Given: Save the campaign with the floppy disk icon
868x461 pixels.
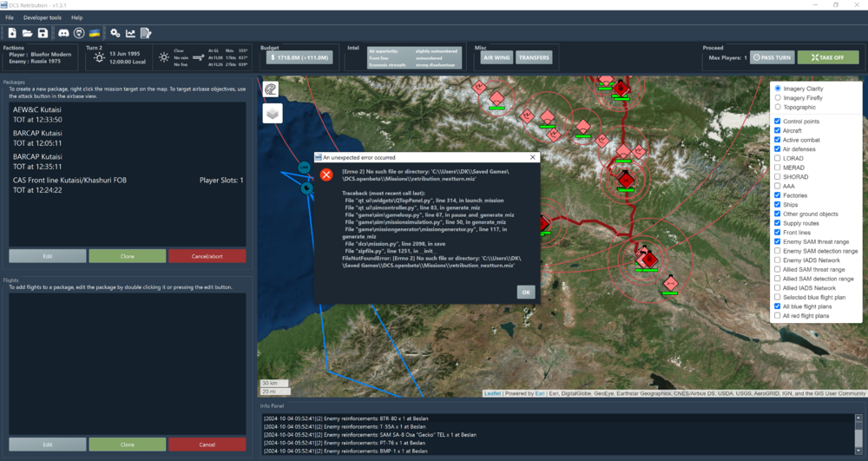Looking at the screenshot, I should click(x=43, y=33).
